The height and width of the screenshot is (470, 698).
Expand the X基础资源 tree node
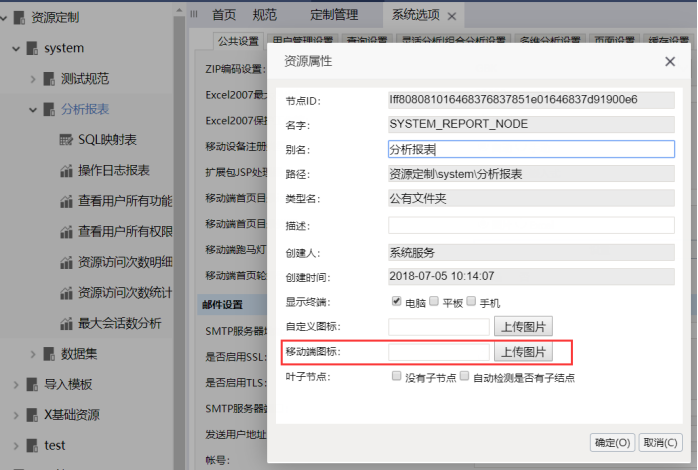[16, 416]
